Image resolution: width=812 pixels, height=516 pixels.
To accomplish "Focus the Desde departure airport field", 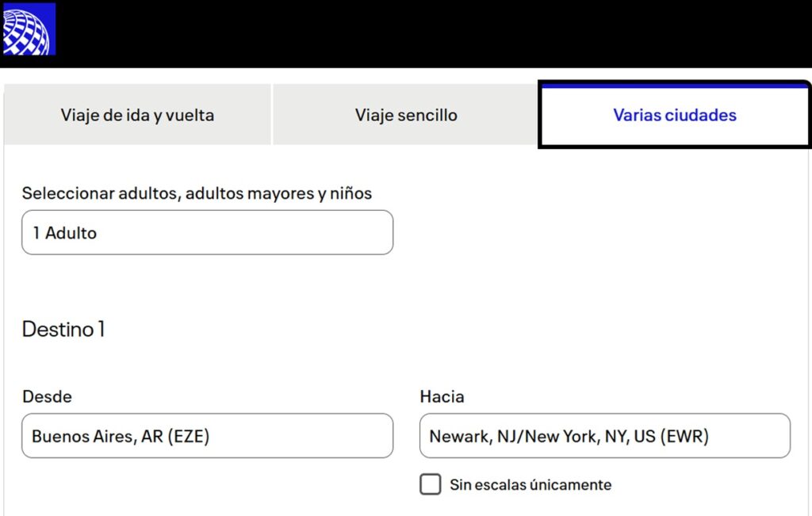I will (207, 435).
